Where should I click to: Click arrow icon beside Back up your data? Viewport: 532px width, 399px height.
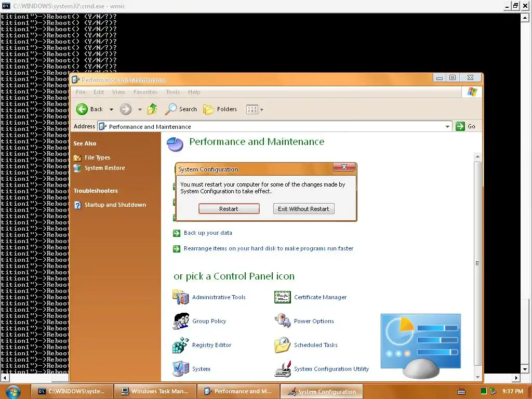pos(177,233)
